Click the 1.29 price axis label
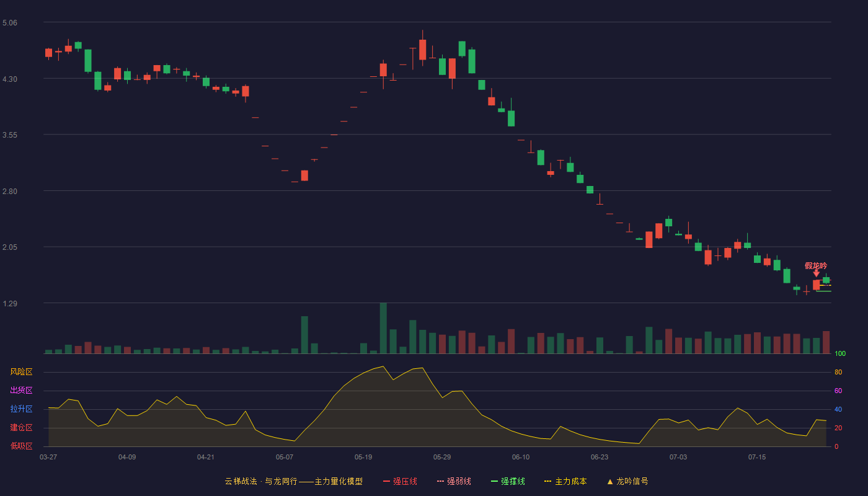 [10, 304]
